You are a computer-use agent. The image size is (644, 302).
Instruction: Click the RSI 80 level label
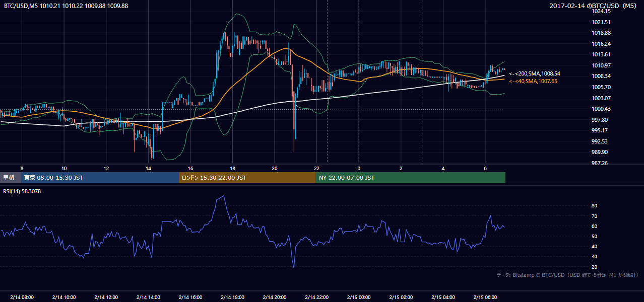595,206
